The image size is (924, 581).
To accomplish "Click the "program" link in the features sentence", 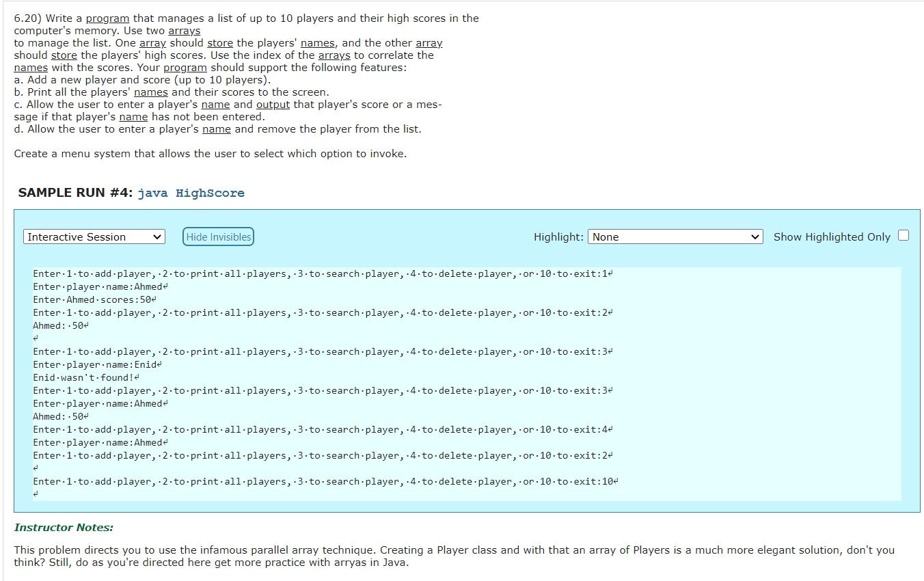I will click(185, 67).
